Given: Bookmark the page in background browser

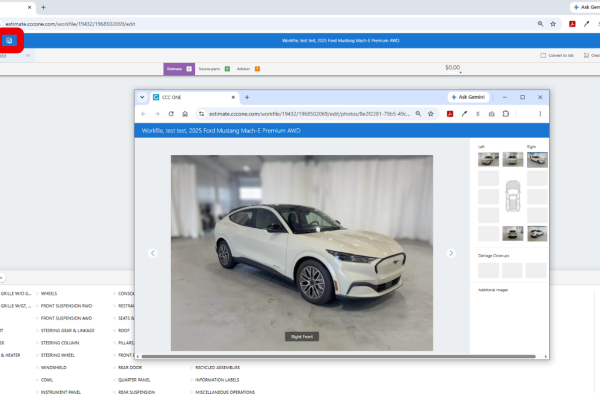Looking at the screenshot, I should tap(553, 24).
